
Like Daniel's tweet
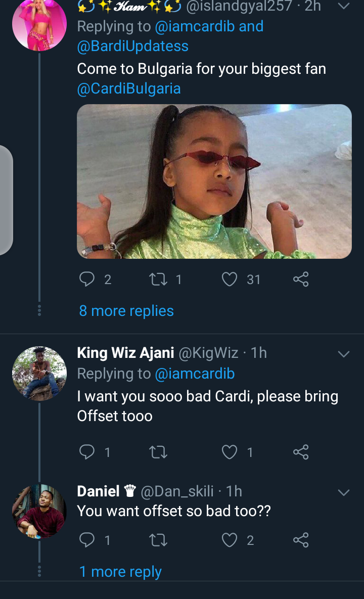(x=230, y=540)
